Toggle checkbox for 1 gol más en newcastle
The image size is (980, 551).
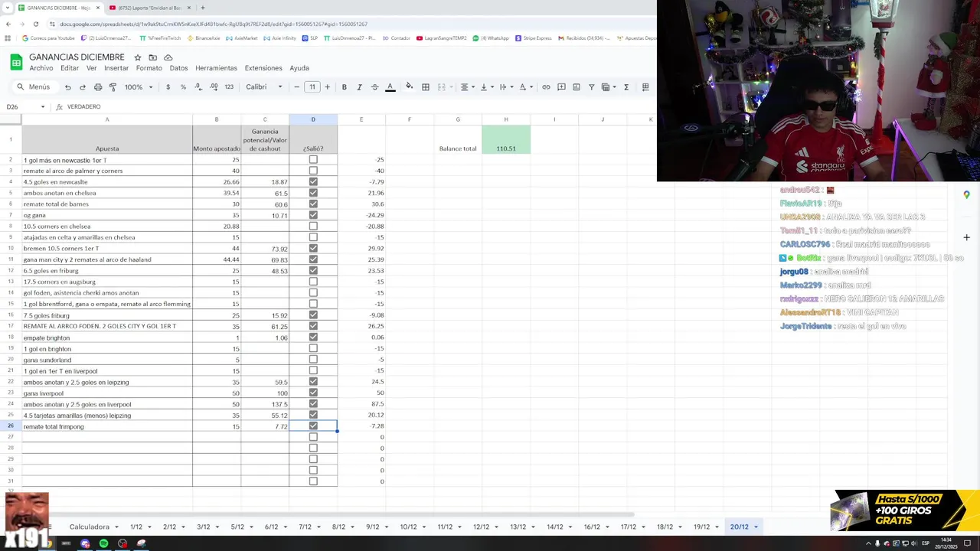pos(313,160)
